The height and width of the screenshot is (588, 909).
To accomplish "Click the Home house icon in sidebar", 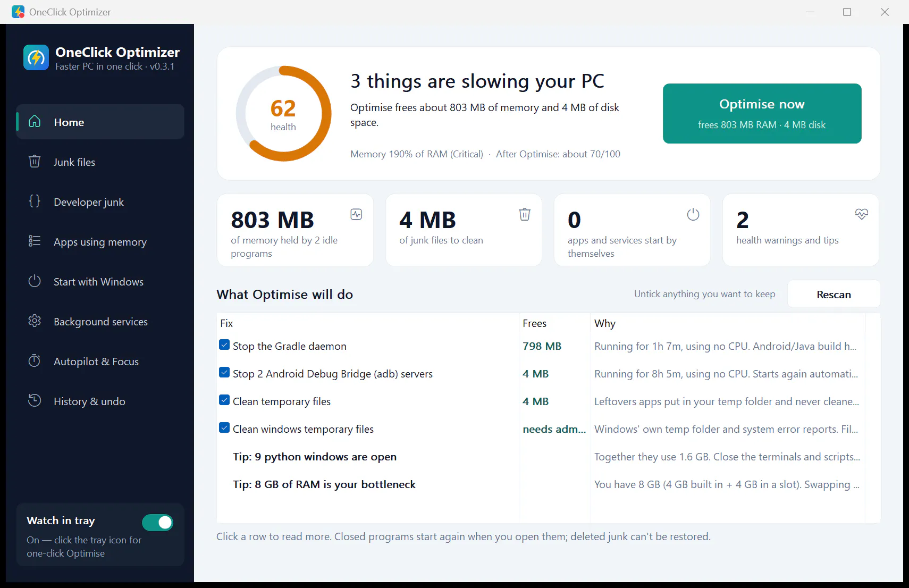I will 35,122.
